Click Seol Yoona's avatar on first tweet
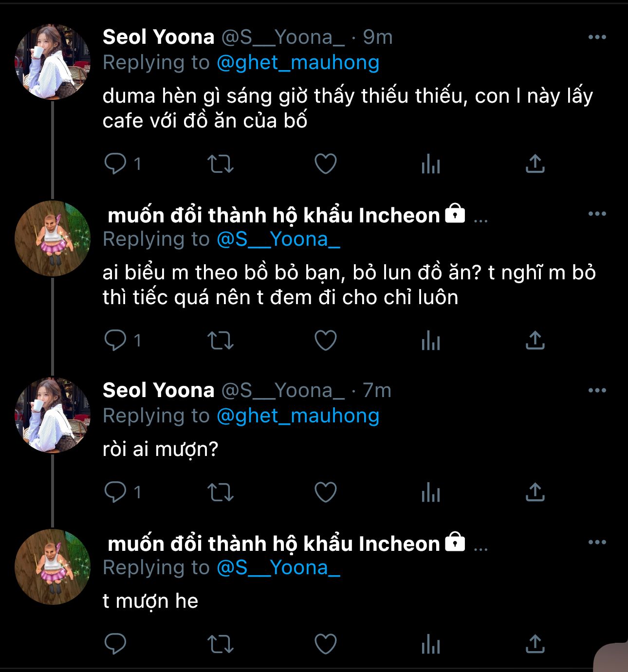628x672 pixels. pos(53,62)
